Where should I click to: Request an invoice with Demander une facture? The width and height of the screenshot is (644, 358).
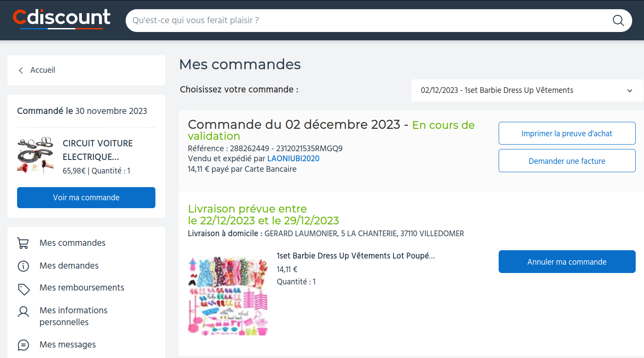pos(567,161)
